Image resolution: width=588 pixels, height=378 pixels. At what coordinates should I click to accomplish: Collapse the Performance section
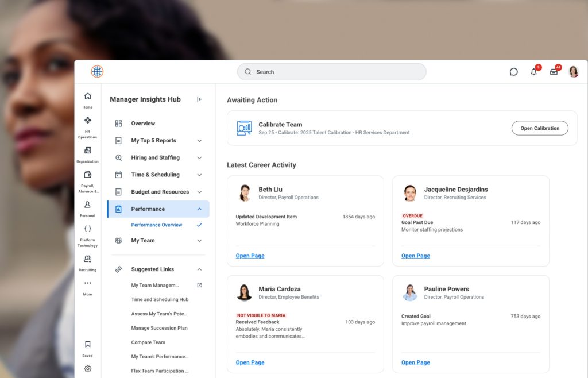click(x=199, y=209)
